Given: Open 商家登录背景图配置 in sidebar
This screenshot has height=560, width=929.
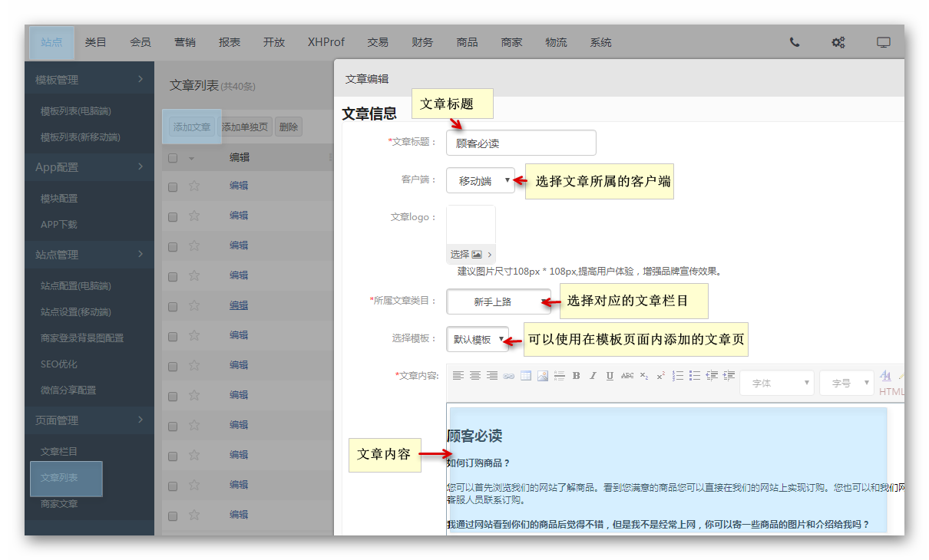Looking at the screenshot, I should click(x=82, y=338).
